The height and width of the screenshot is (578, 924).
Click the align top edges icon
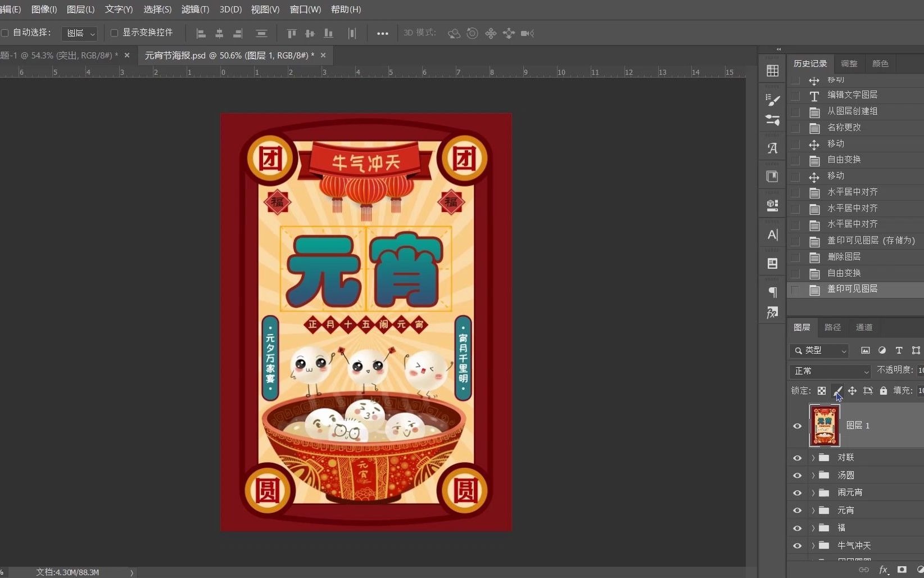coord(292,33)
